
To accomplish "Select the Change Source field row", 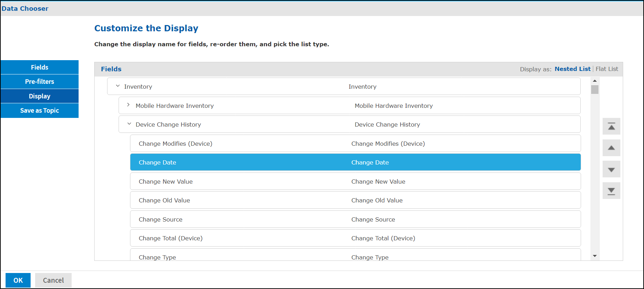I will click(355, 219).
